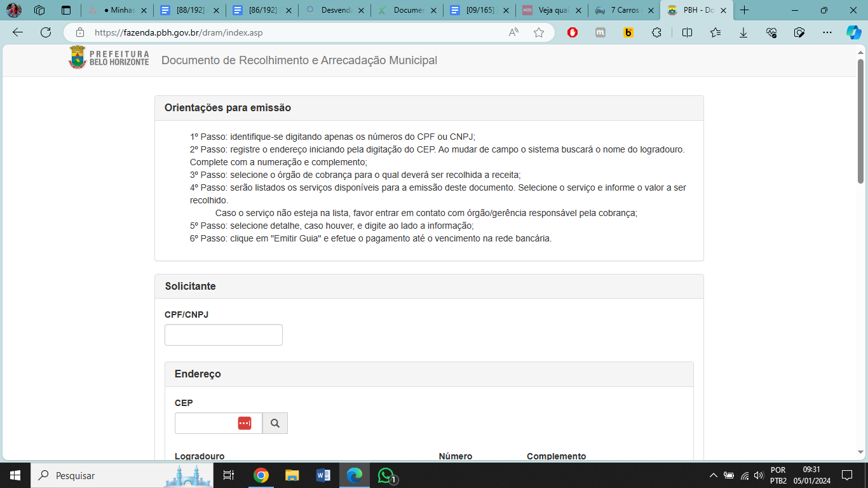Open the Extensions puzzle icon
This screenshot has width=868, height=488.
tap(657, 32)
